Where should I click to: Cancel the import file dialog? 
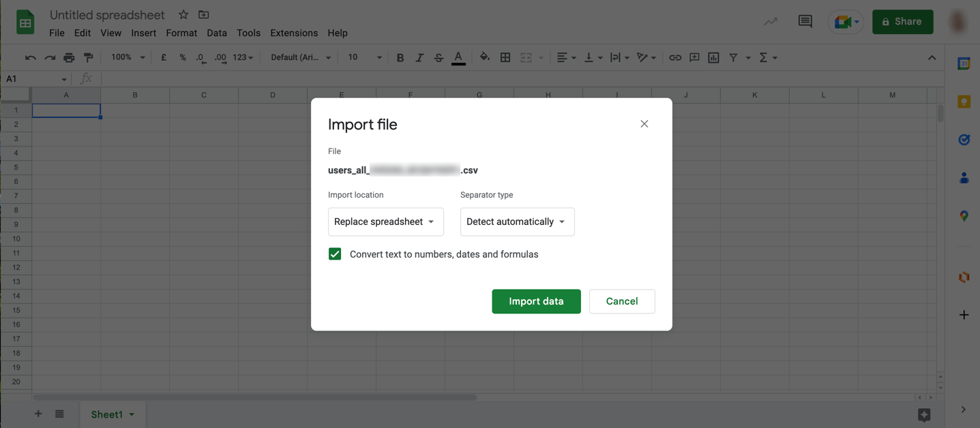pos(621,301)
